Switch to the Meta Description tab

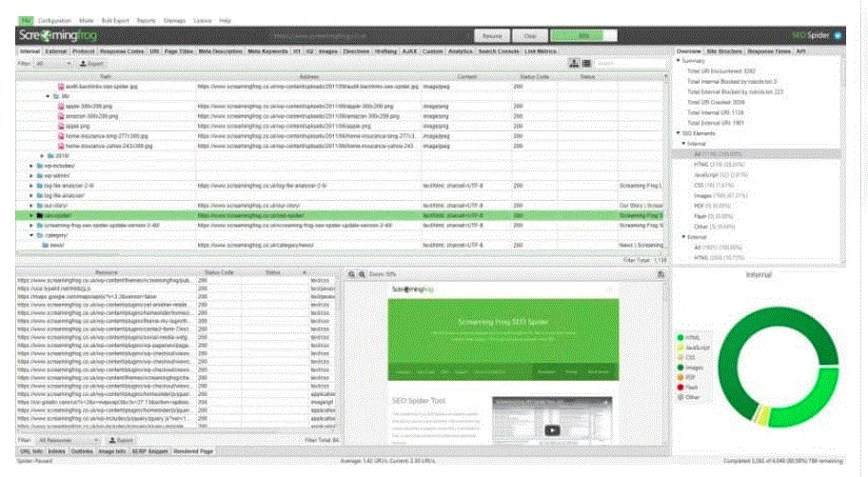click(x=220, y=51)
